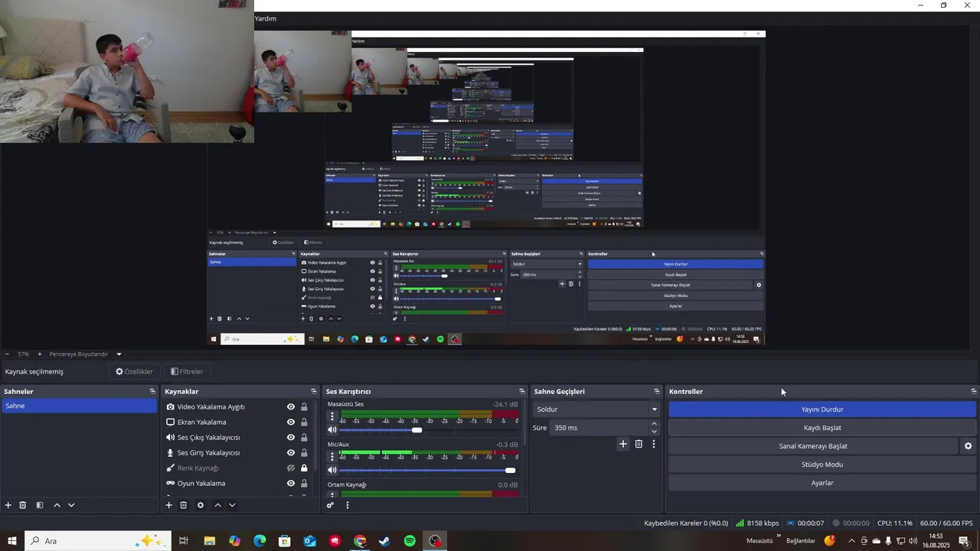Open Soldur transition dropdown

point(596,409)
